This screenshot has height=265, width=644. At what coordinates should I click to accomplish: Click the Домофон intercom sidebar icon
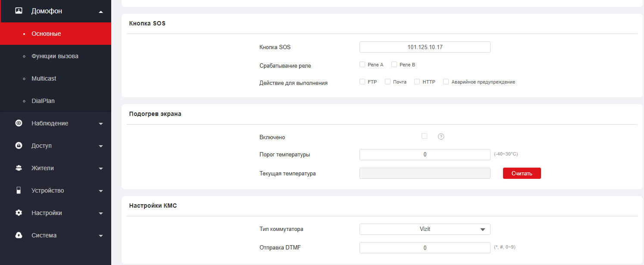point(19,11)
